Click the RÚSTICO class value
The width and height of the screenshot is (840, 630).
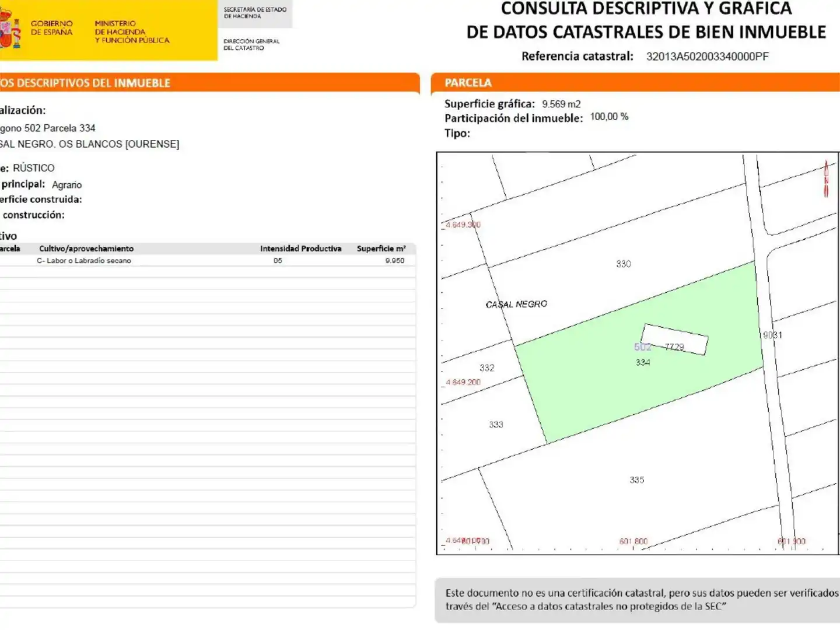coord(34,168)
